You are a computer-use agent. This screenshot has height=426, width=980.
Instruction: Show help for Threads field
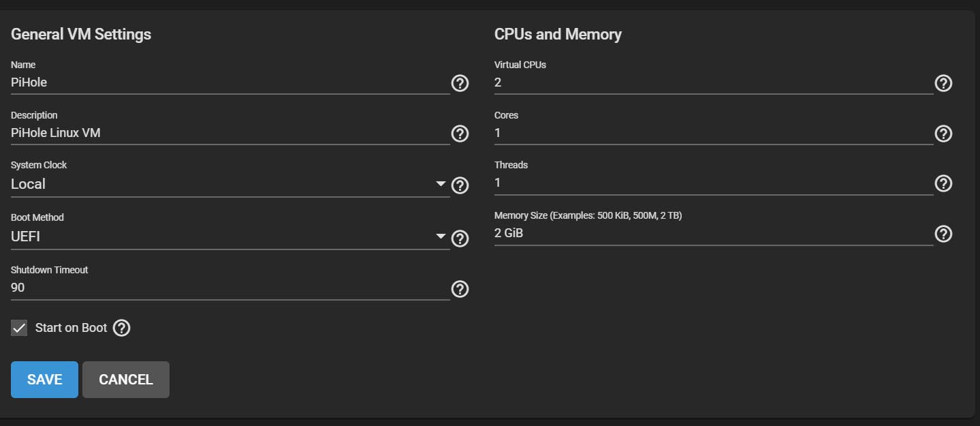point(943,183)
